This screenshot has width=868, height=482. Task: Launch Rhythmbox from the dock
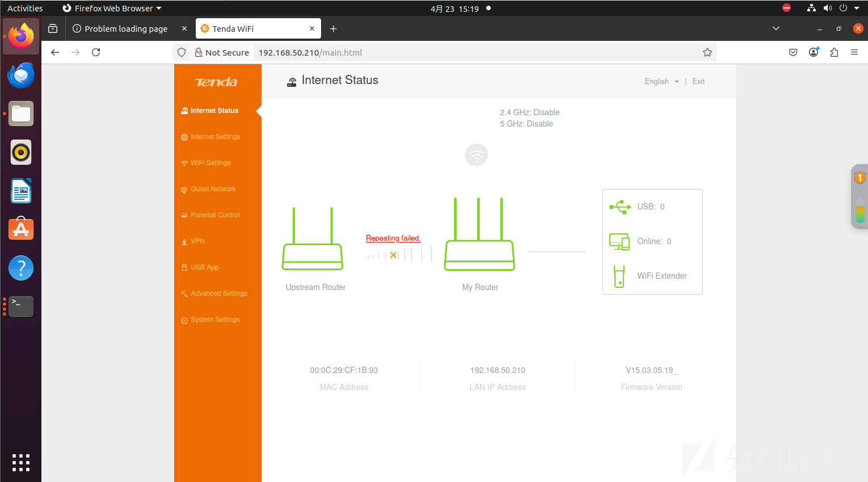click(21, 152)
